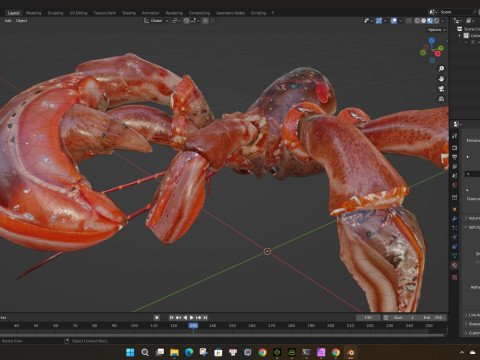Toggle X-ray mode
Viewport: 480px width, 360px height.
[409, 21]
